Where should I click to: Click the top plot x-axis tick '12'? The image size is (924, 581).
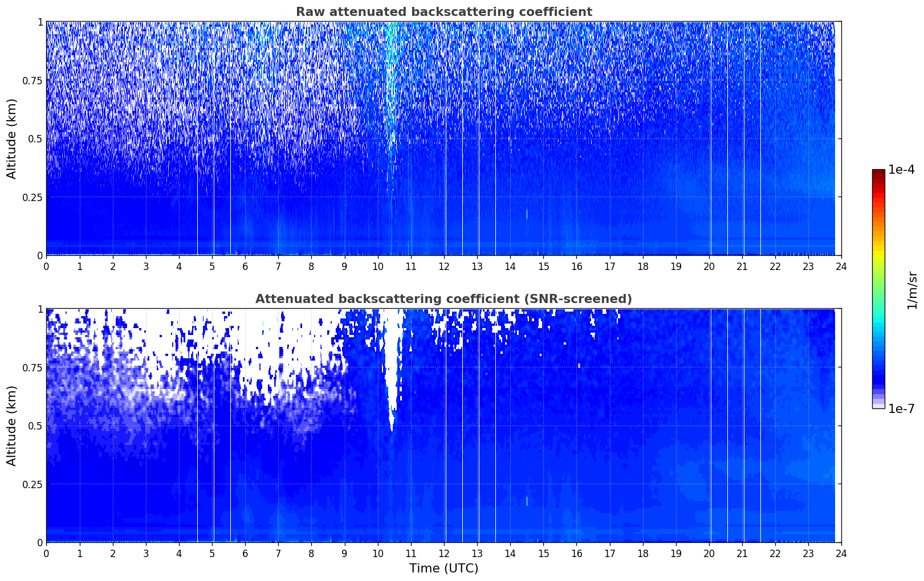click(x=444, y=266)
